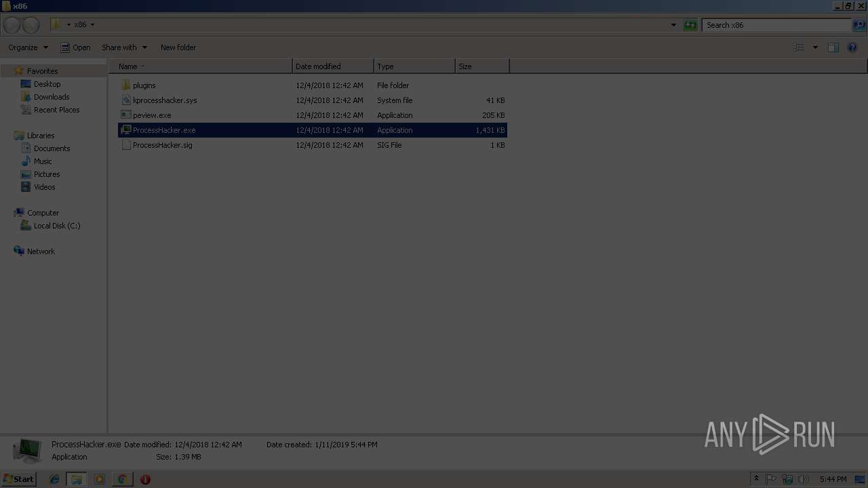Image resolution: width=868 pixels, height=488 pixels.
Task: Click the Forward navigation arrow
Action: tap(31, 25)
